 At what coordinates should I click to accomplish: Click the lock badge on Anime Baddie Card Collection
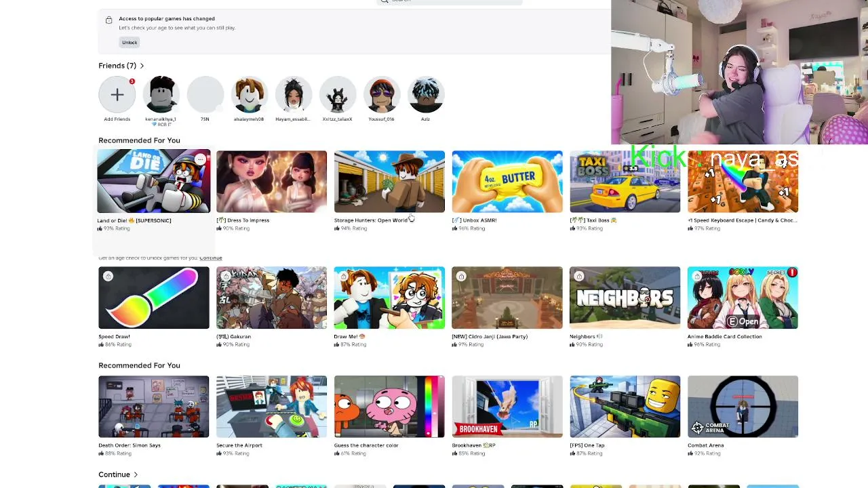(697, 276)
